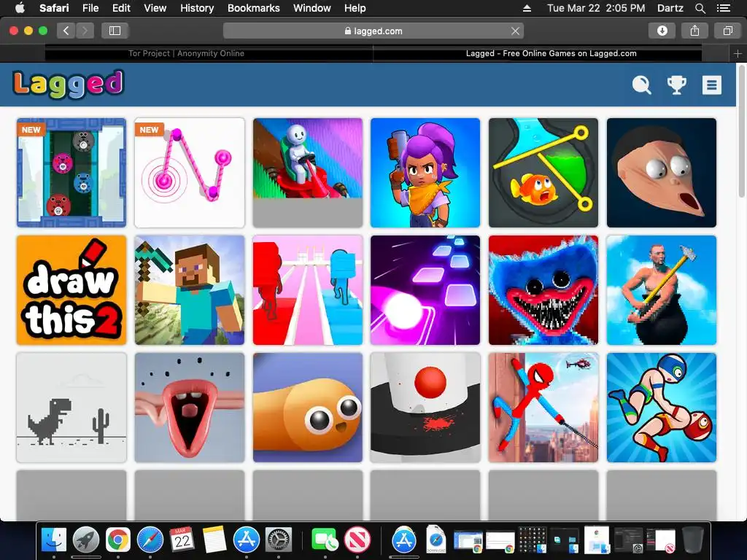Image resolution: width=747 pixels, height=560 pixels.
Task: Open the Spider stickman swing game
Action: [543, 408]
